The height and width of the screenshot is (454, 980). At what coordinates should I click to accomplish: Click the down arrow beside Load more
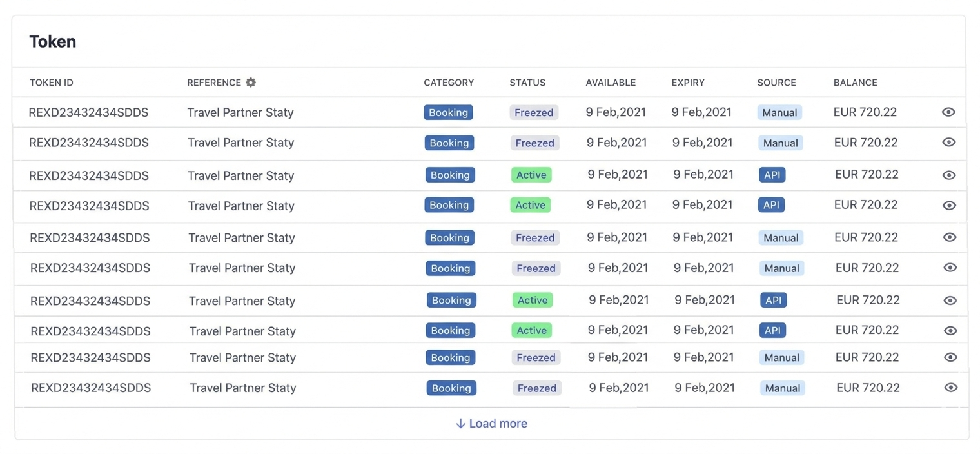pyautogui.click(x=460, y=424)
